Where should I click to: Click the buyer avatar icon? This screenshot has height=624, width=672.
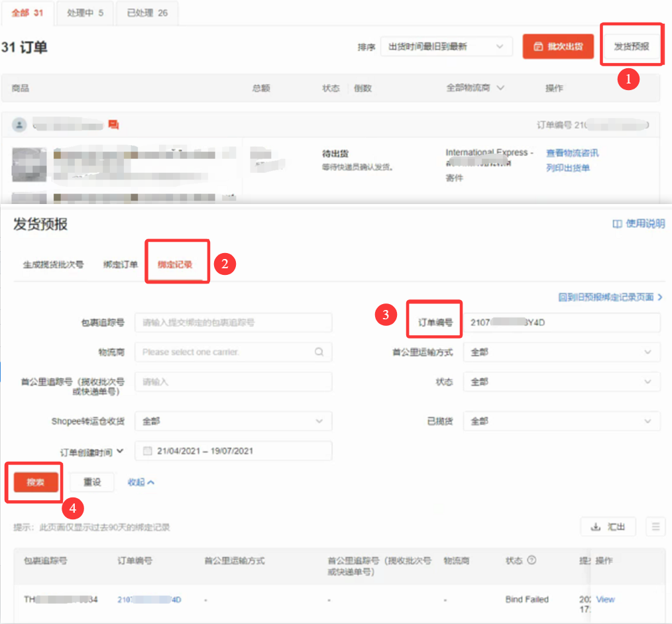tap(19, 125)
